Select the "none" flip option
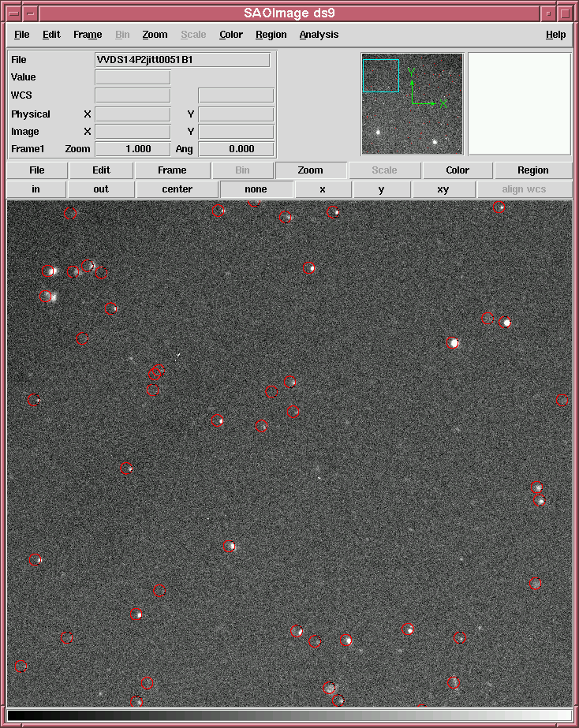This screenshot has height=728, width=579. 256,189
